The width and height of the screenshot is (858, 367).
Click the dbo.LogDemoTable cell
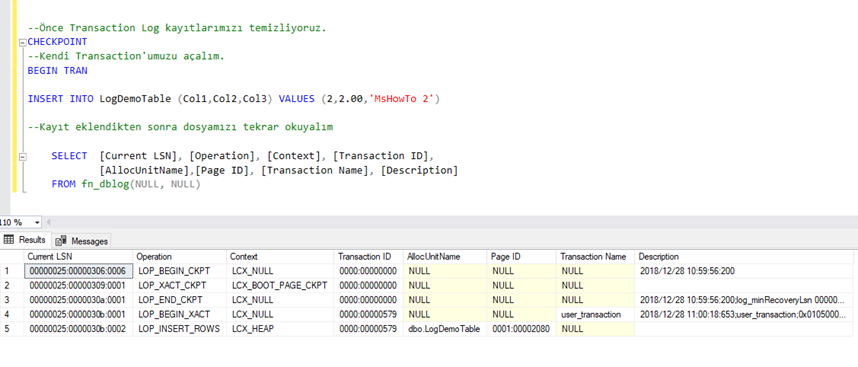tap(445, 329)
